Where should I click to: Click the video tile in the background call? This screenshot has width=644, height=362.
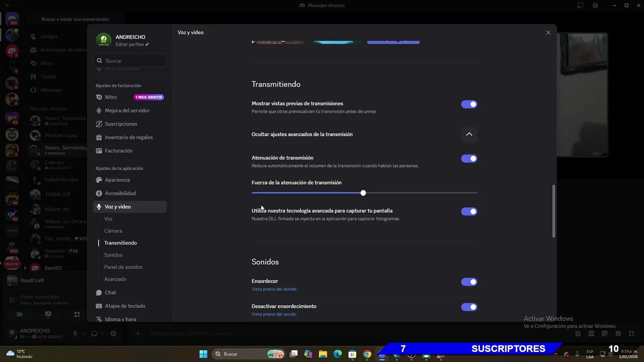click(x=583, y=95)
